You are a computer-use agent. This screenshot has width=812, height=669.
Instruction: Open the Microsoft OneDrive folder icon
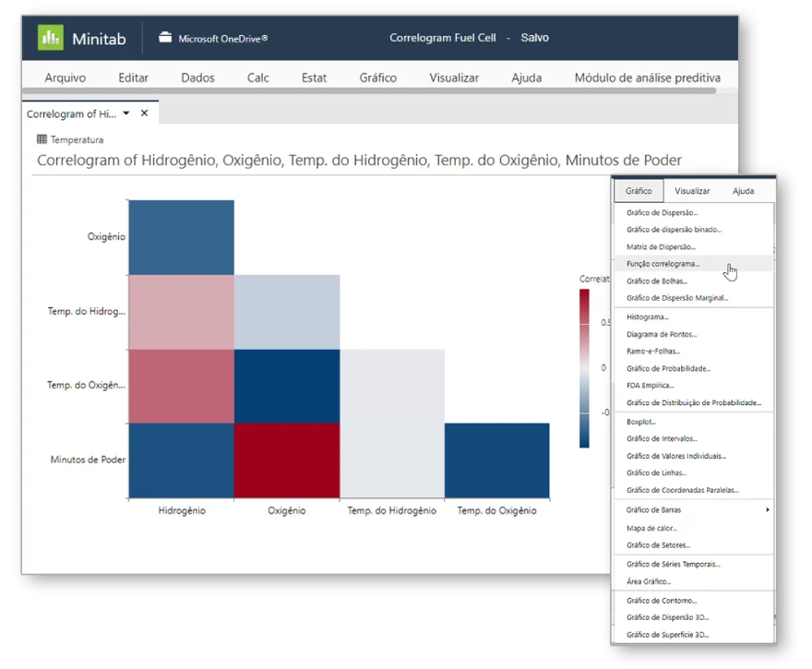pyautogui.click(x=164, y=37)
